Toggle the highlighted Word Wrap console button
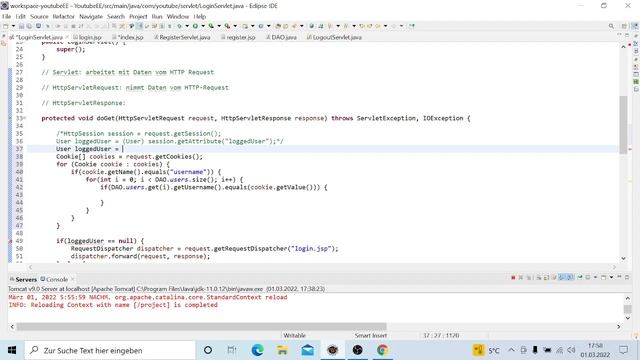This screenshot has height=360, width=640. [562, 278]
